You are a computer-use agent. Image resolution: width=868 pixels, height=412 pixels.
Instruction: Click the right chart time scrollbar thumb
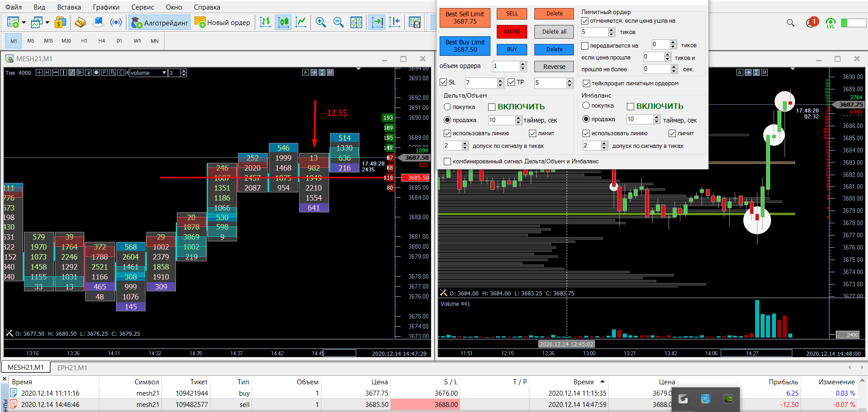pyautogui.click(x=756, y=353)
